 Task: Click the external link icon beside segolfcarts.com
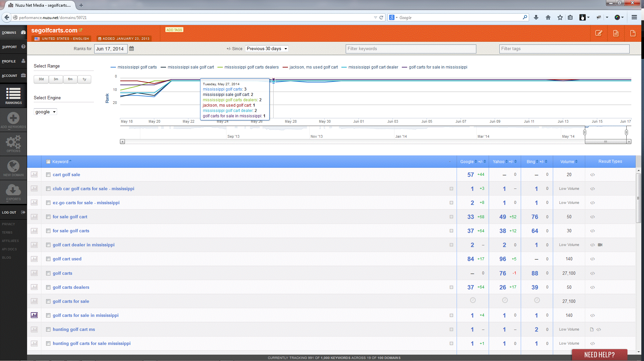click(x=80, y=30)
